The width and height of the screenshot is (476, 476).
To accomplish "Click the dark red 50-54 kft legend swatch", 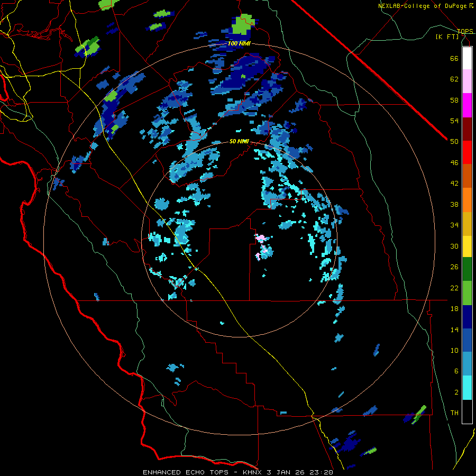I will [467, 130].
